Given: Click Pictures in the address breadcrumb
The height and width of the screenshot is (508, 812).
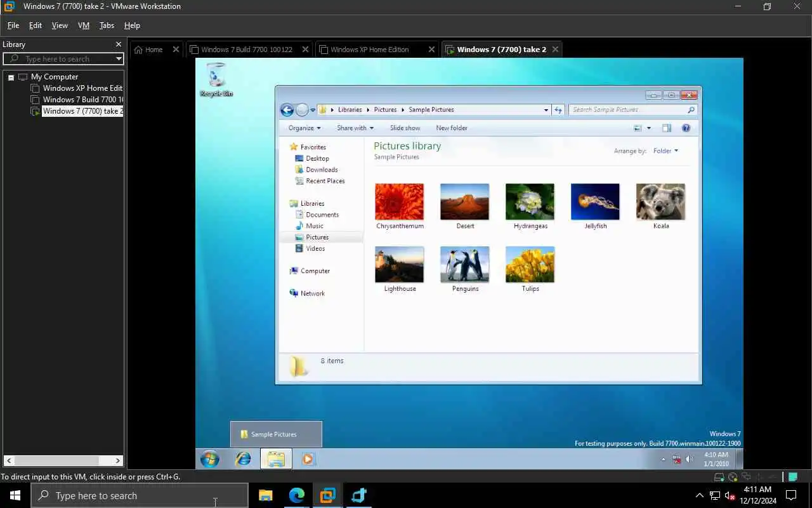Looking at the screenshot, I should click(385, 110).
